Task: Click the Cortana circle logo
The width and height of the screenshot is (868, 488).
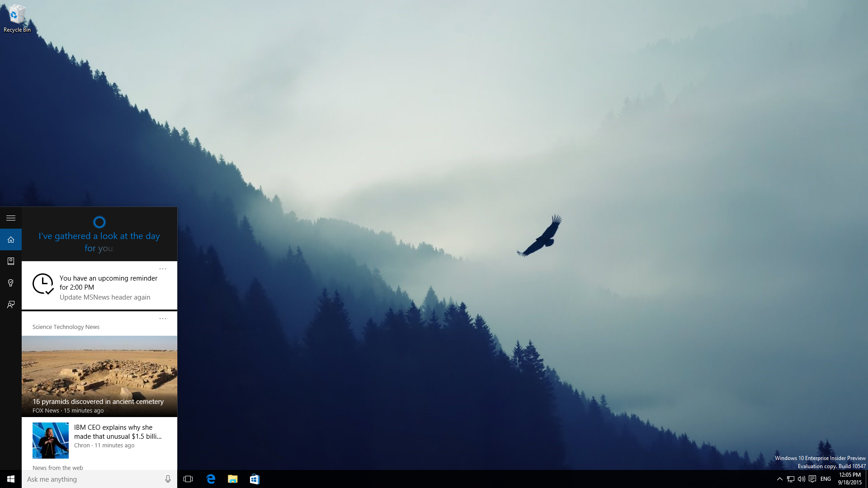Action: (99, 222)
